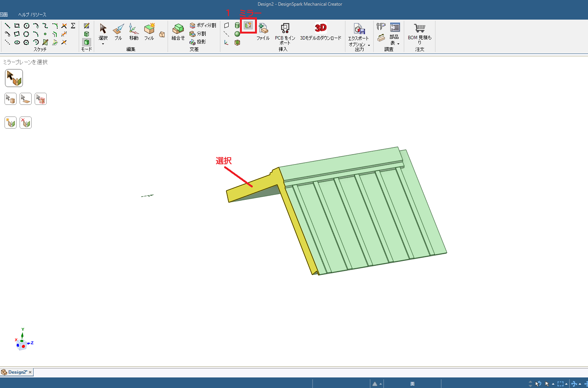Insert a file using ファイル icon
This screenshot has height=388, width=588.
pos(263,32)
